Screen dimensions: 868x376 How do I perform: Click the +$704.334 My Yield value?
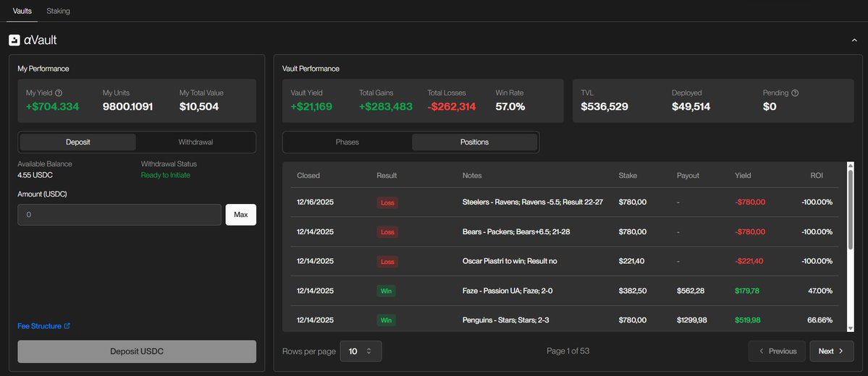[x=53, y=107]
